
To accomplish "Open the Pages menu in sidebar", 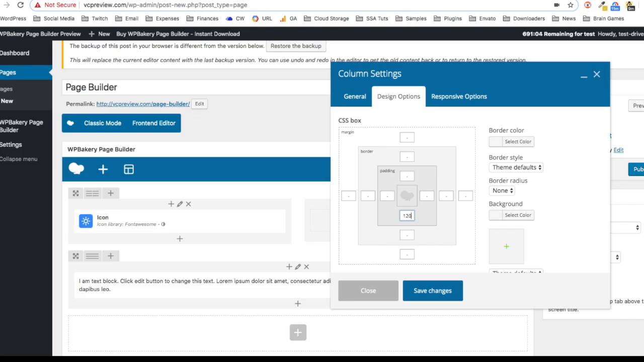I will (8, 72).
